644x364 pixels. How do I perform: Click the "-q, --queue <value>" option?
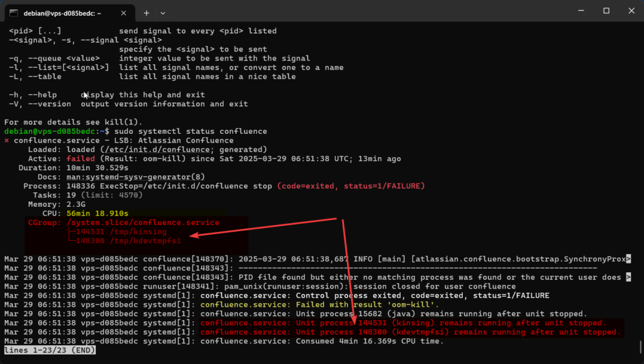pos(54,58)
